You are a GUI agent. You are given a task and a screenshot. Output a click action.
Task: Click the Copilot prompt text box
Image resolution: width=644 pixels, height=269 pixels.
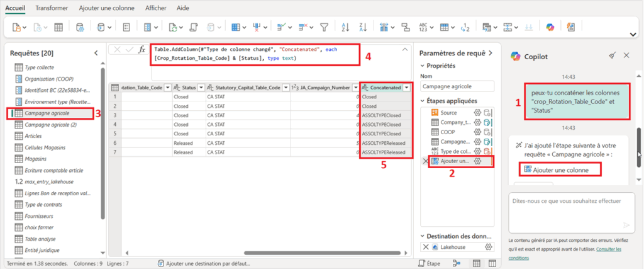tap(566, 207)
